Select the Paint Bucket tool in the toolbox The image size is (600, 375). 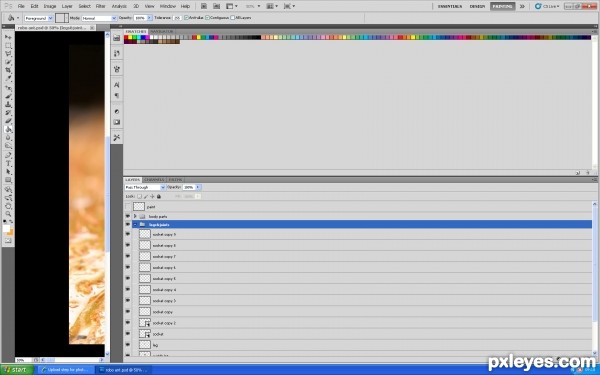pos(8,129)
